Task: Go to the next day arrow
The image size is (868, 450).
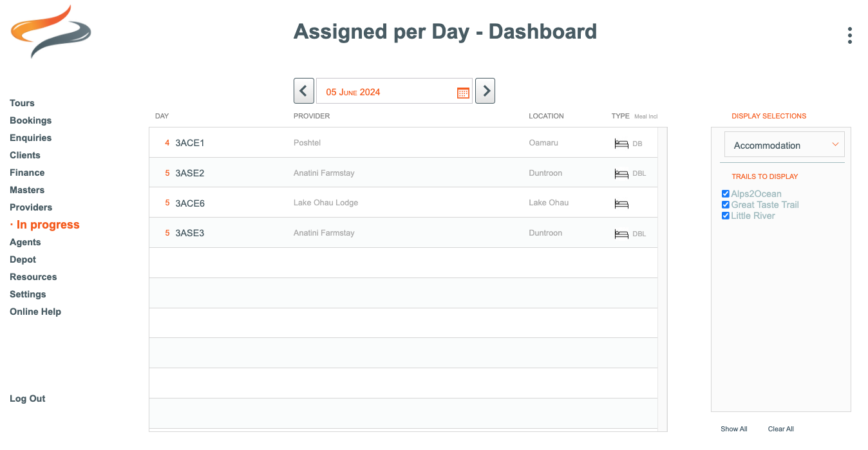Action: click(485, 91)
